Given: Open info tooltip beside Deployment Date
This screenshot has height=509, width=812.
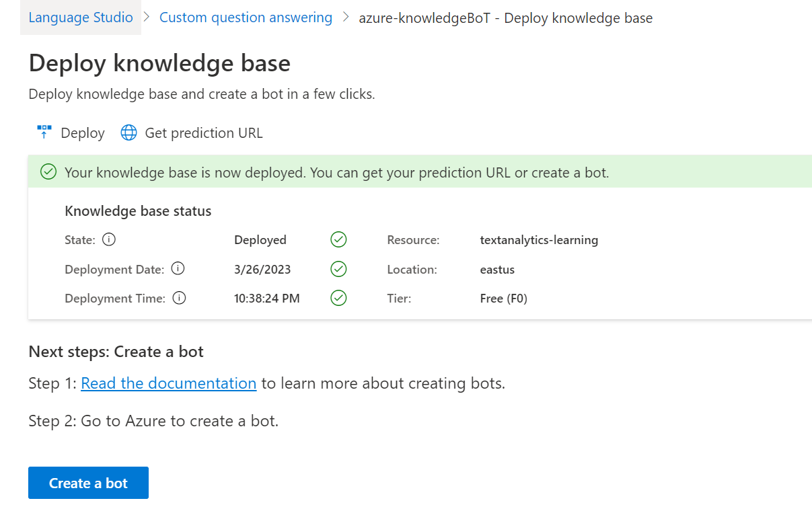Looking at the screenshot, I should (x=178, y=269).
